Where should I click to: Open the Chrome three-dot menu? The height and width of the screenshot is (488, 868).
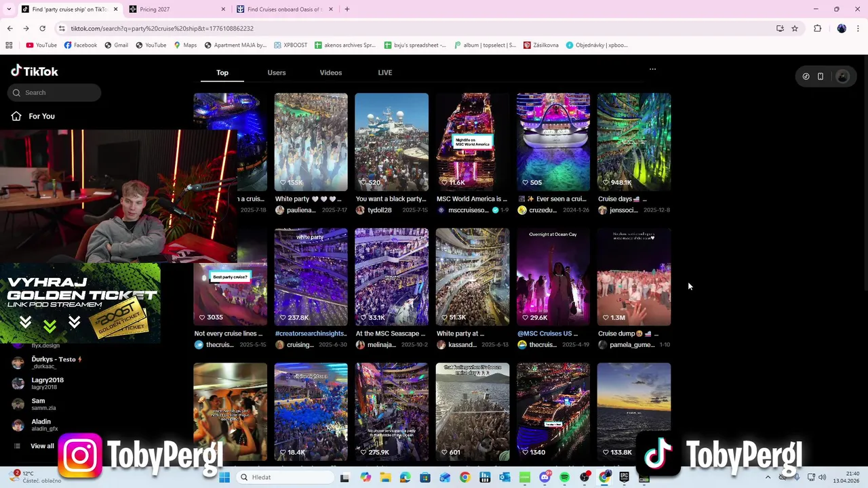click(x=858, y=28)
